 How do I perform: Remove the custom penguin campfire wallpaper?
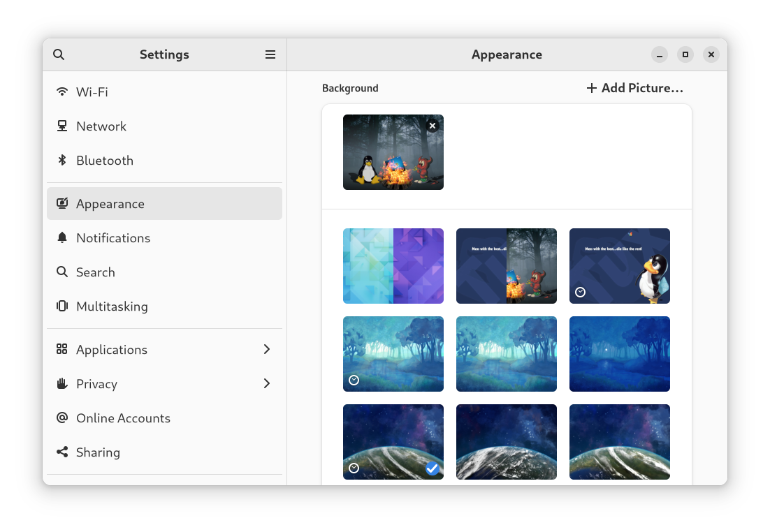click(432, 126)
